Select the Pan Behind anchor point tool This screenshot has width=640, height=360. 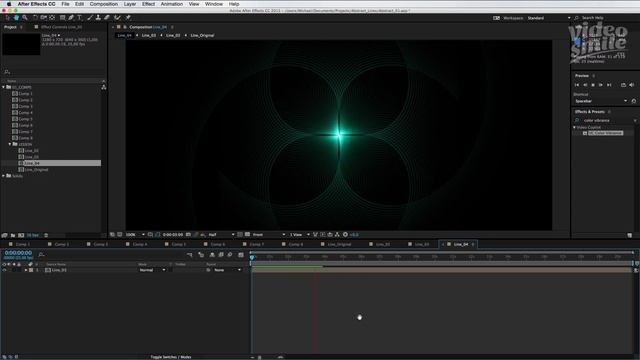(52, 18)
